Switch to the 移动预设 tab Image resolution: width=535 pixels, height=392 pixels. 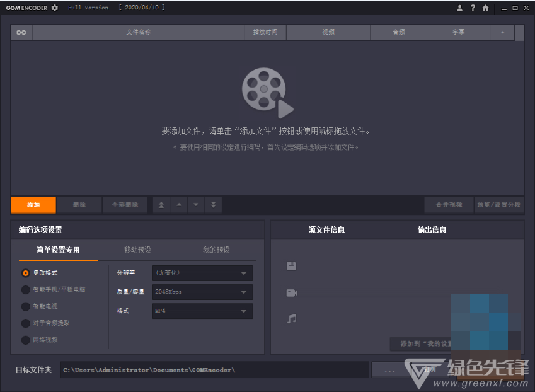(x=137, y=250)
